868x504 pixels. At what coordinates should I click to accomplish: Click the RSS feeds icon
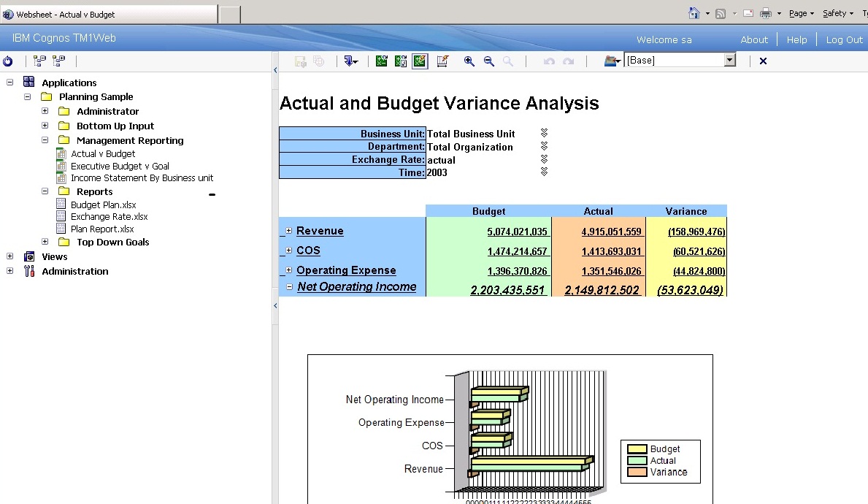coord(721,14)
